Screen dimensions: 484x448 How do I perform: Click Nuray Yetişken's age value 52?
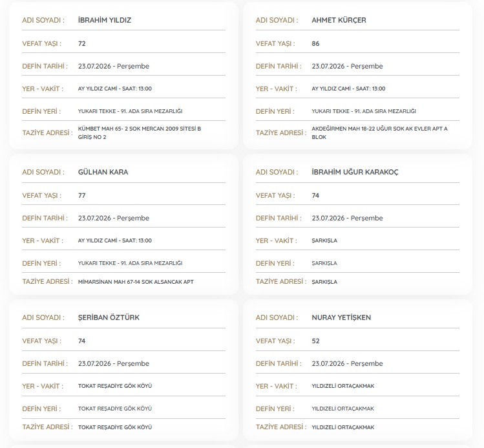coord(315,341)
